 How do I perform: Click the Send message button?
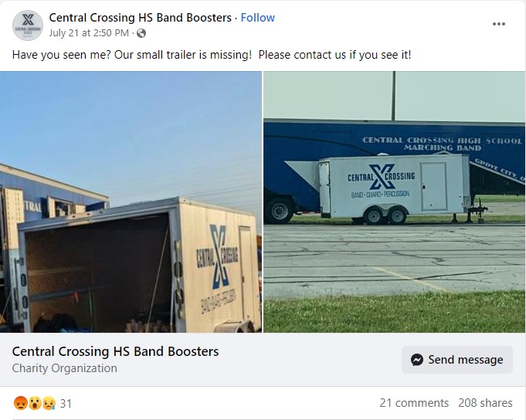click(457, 360)
